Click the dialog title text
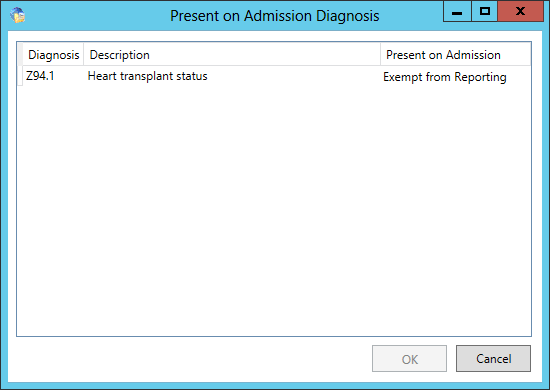Image resolution: width=550 pixels, height=390 pixels. (275, 16)
